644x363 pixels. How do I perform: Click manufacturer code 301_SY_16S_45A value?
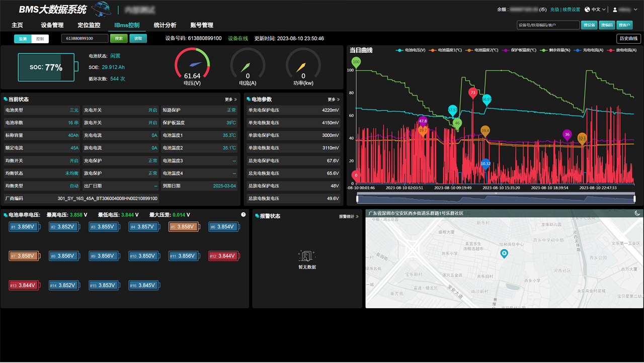point(107,199)
